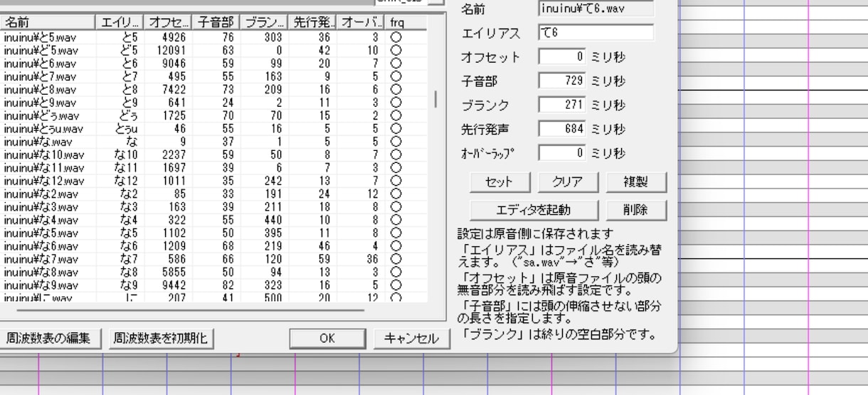The height and width of the screenshot is (395, 868).
Task: Sort by the 先行発… column header
Action: pyautogui.click(x=311, y=23)
